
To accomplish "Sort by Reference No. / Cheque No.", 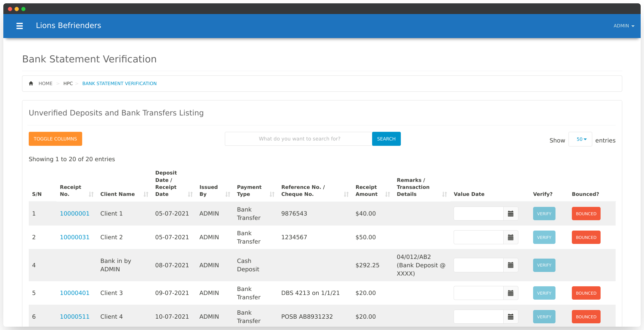I will [346, 194].
